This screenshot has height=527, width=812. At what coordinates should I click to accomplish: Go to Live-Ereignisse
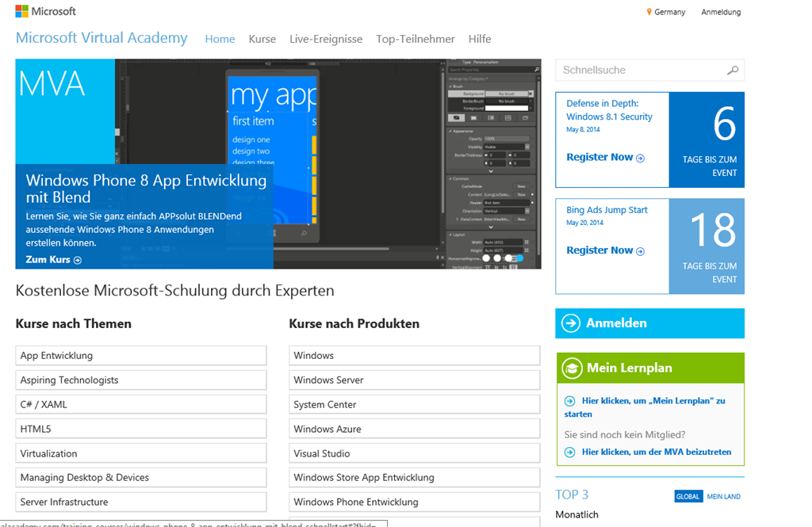(326, 40)
